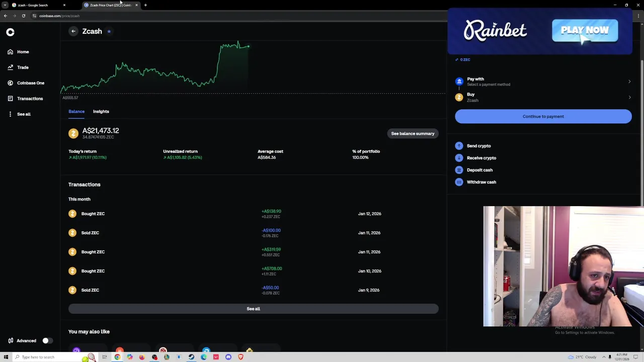Reload the page with refresh icon
This screenshot has height=362, width=644.
[x=24, y=16]
